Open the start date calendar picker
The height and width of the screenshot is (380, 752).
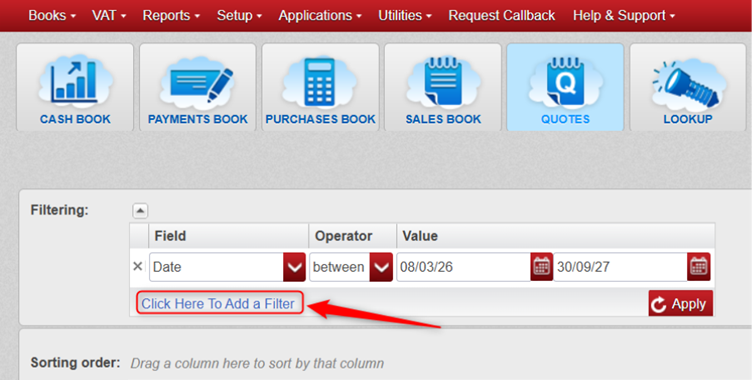[541, 267]
